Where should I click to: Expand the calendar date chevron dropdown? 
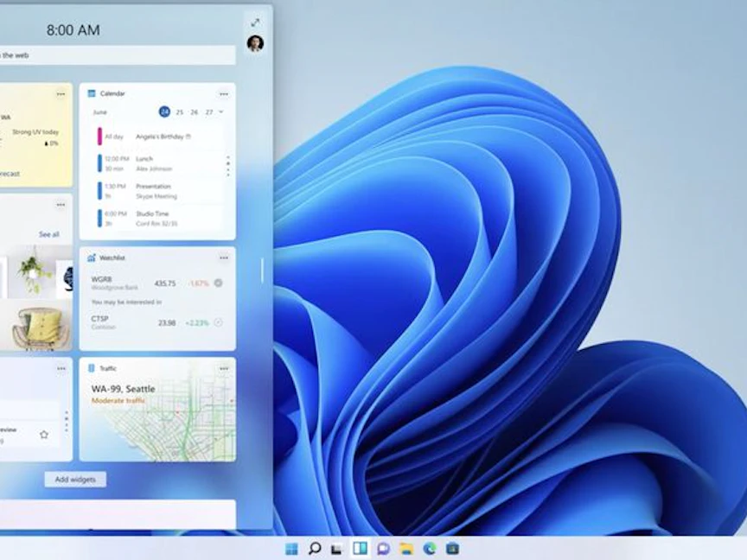click(x=220, y=111)
